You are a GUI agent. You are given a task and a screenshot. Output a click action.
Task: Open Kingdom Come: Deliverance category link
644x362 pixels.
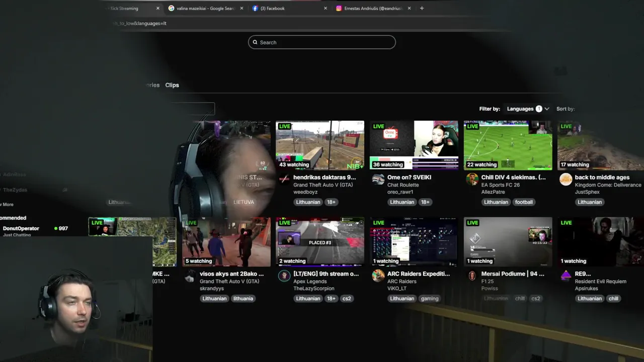pos(608,185)
